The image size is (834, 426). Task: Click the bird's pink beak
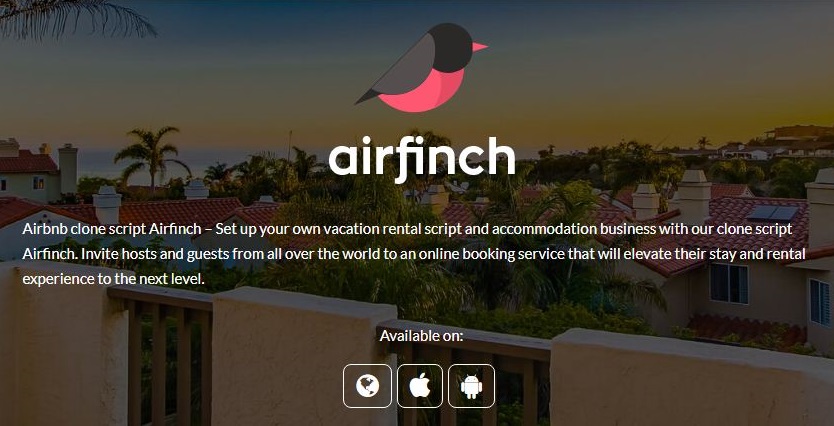coord(480,47)
